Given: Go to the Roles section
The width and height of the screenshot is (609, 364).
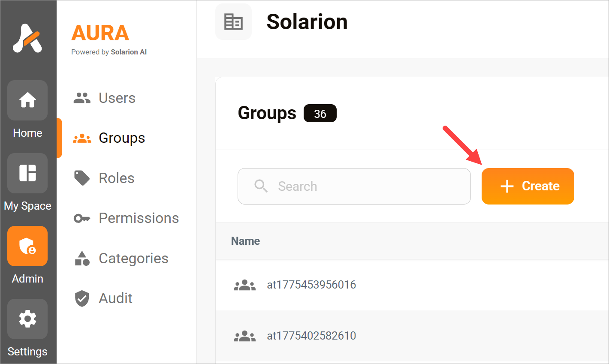Looking at the screenshot, I should pos(117,178).
